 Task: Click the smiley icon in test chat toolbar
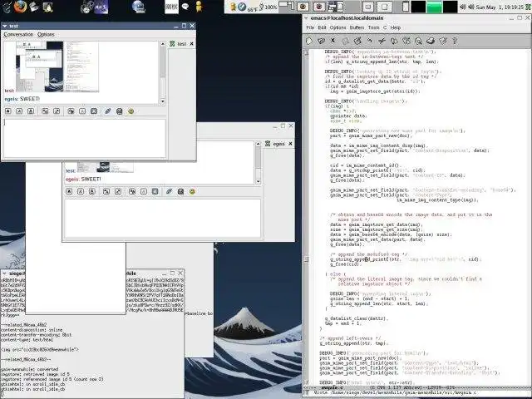(x=131, y=111)
